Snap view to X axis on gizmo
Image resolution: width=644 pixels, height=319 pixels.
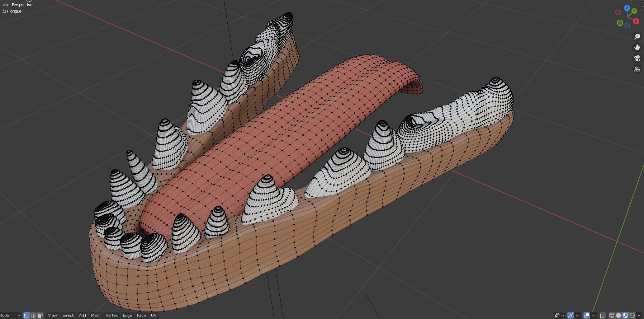(636, 21)
